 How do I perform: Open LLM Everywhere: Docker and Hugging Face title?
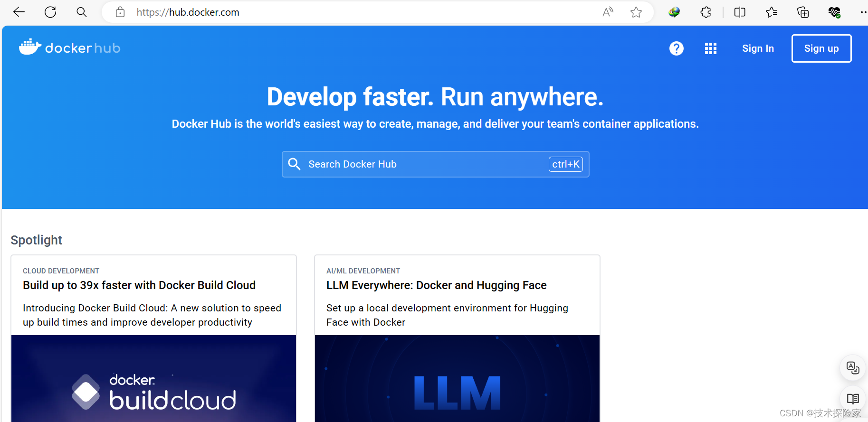click(x=437, y=285)
